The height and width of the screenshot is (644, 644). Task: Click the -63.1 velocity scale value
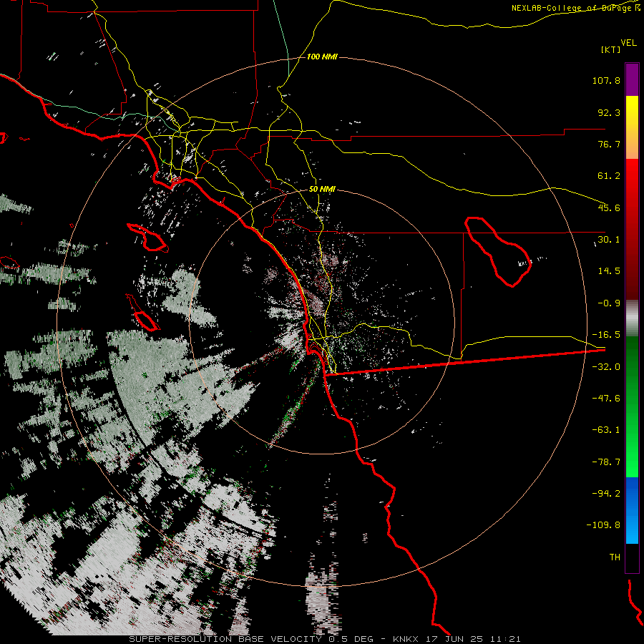pos(606,430)
